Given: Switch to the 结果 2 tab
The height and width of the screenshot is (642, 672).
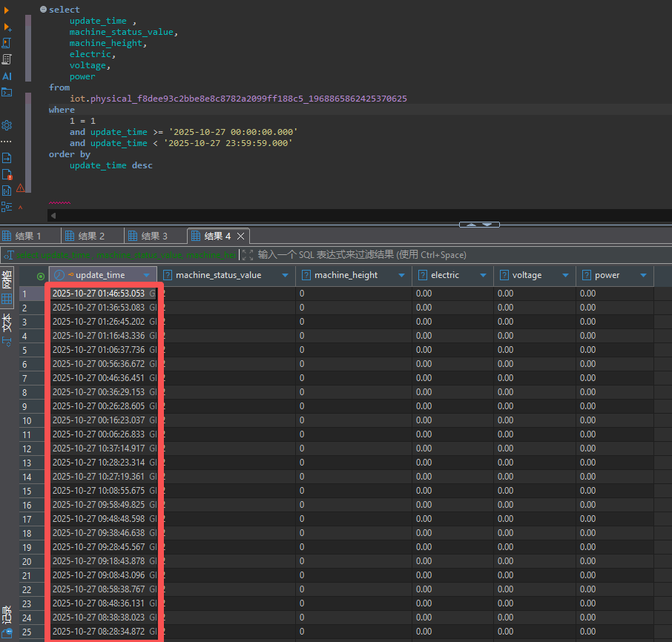Looking at the screenshot, I should tap(92, 236).
